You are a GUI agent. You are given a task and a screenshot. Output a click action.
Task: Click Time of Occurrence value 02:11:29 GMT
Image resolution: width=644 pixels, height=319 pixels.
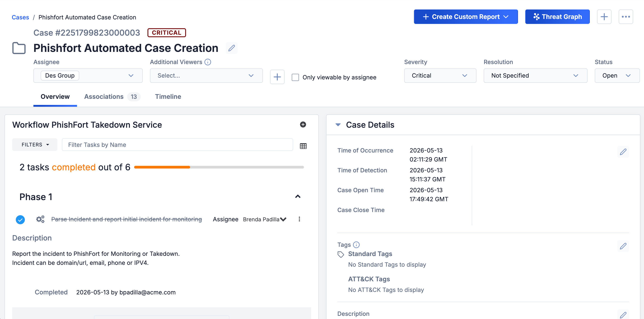(428, 159)
